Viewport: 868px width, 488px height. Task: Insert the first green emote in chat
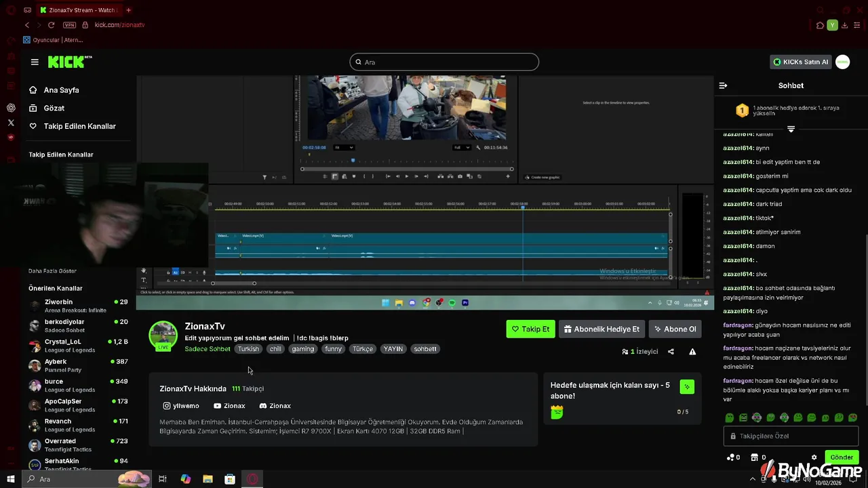tap(730, 418)
